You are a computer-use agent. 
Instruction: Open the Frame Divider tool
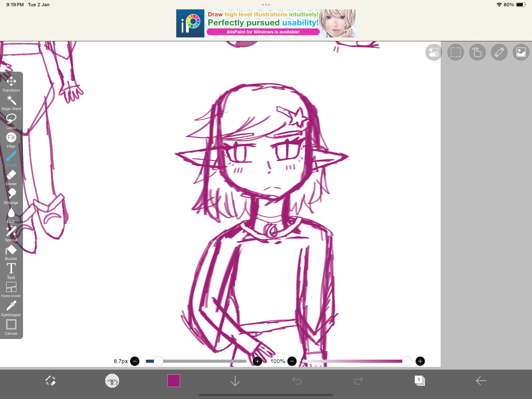pyautogui.click(x=11, y=290)
